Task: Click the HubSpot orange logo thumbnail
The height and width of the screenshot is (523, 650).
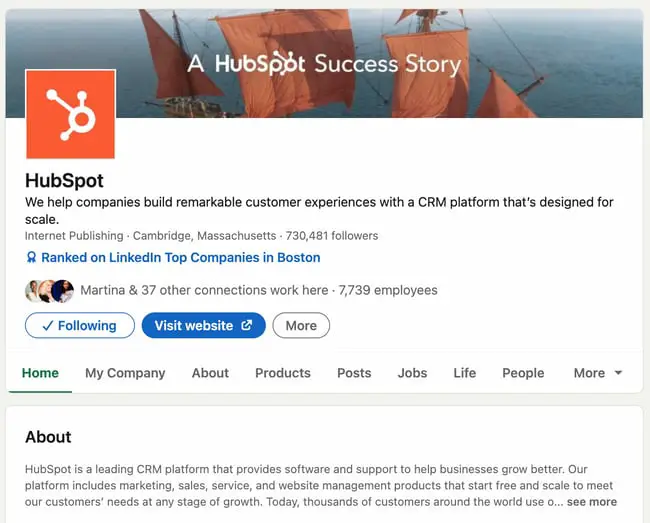Action: 70,114
